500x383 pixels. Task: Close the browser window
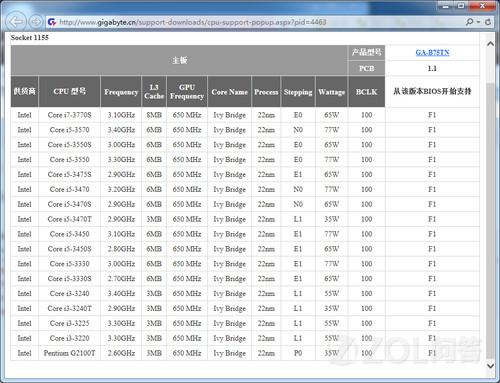coord(483,5)
